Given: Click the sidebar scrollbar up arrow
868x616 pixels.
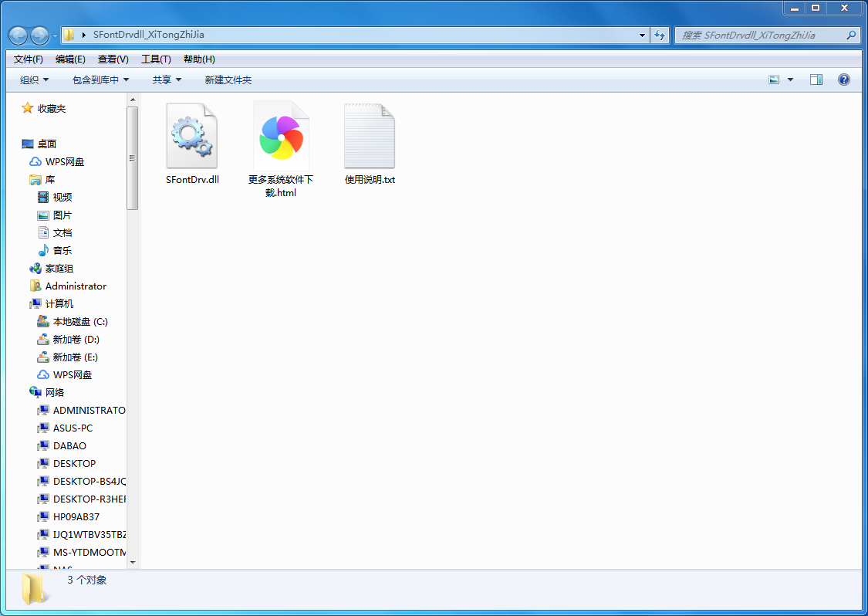Looking at the screenshot, I should coord(132,100).
